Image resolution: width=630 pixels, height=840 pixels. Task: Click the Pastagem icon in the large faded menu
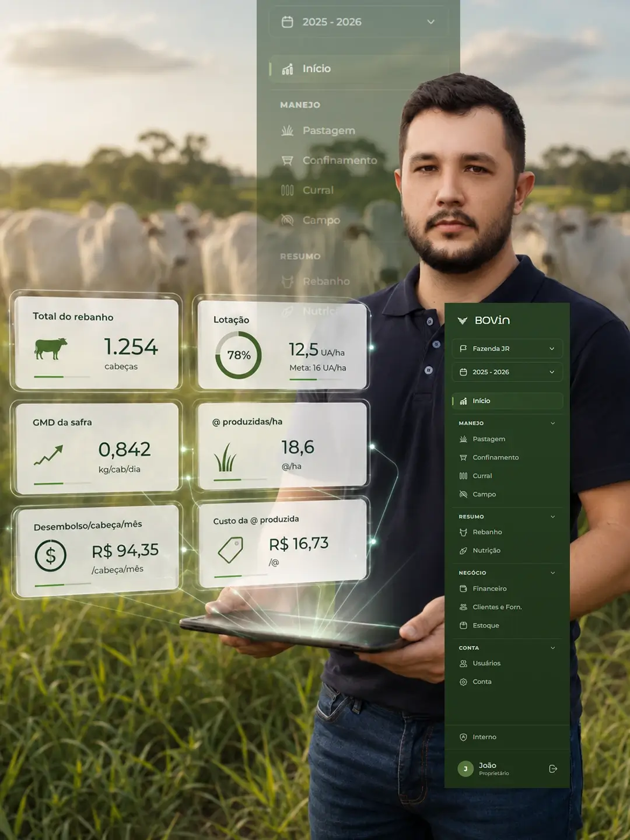(x=287, y=131)
